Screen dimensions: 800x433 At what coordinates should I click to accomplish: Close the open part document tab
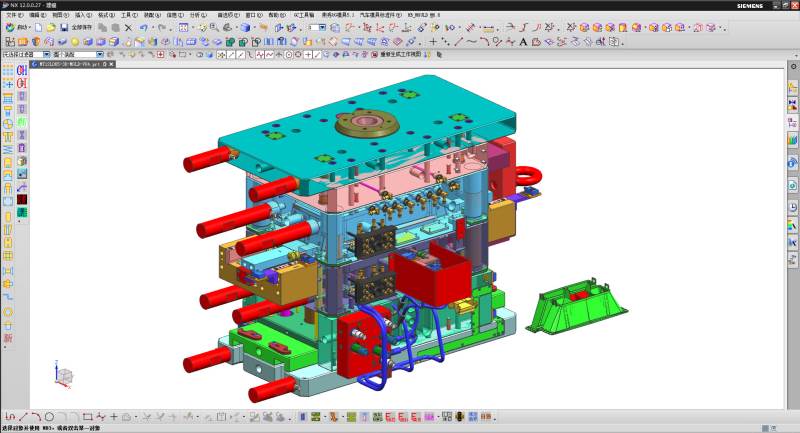(110, 64)
